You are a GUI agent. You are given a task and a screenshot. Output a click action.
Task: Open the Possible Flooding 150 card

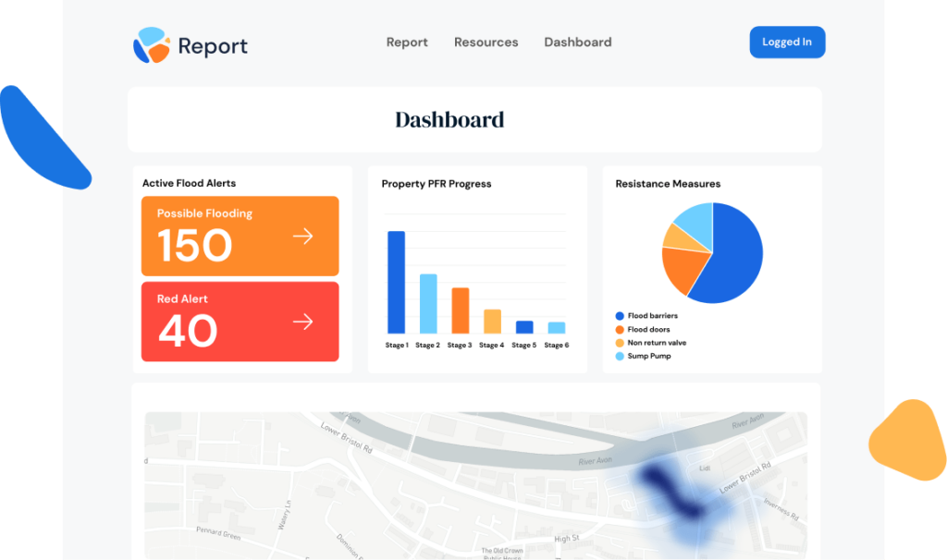[x=240, y=236]
